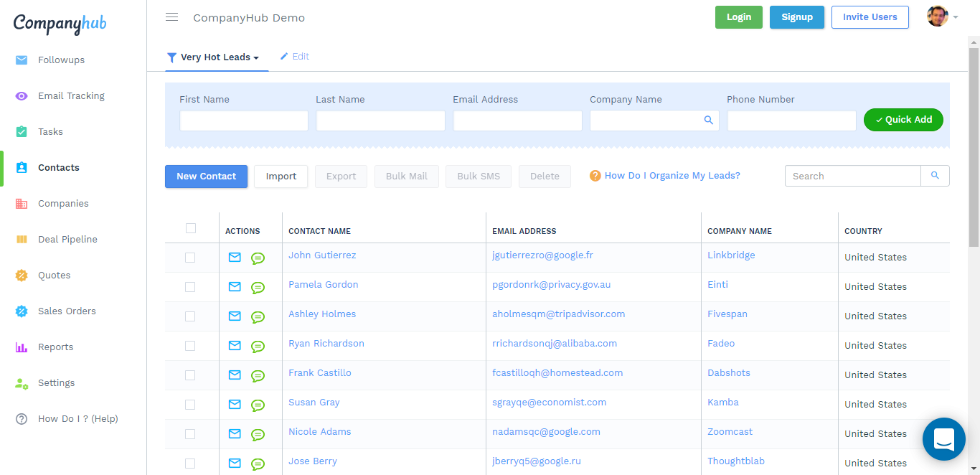Click the blue Signup button

coord(797,17)
